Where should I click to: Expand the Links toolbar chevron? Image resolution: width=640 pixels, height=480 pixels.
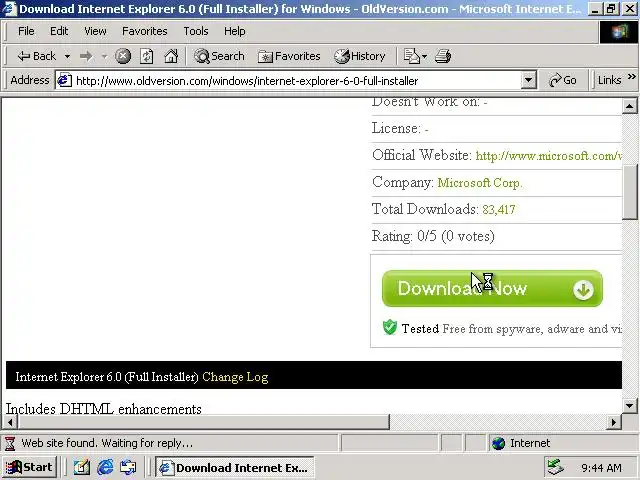tap(631, 76)
